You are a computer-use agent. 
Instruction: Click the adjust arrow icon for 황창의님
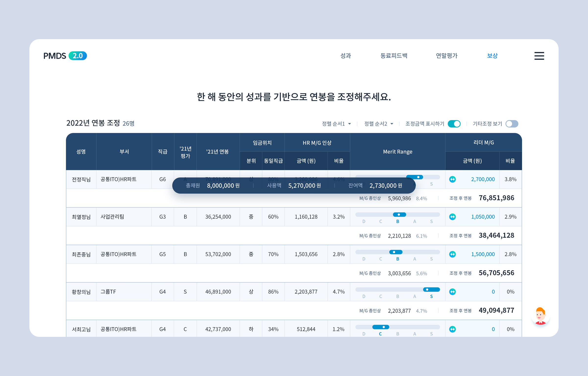[453, 292]
